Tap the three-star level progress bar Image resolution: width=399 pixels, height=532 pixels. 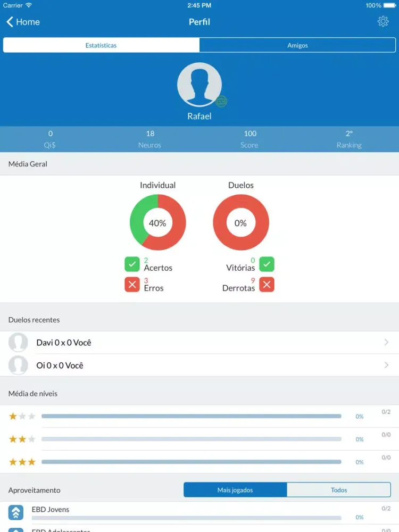pos(192,462)
